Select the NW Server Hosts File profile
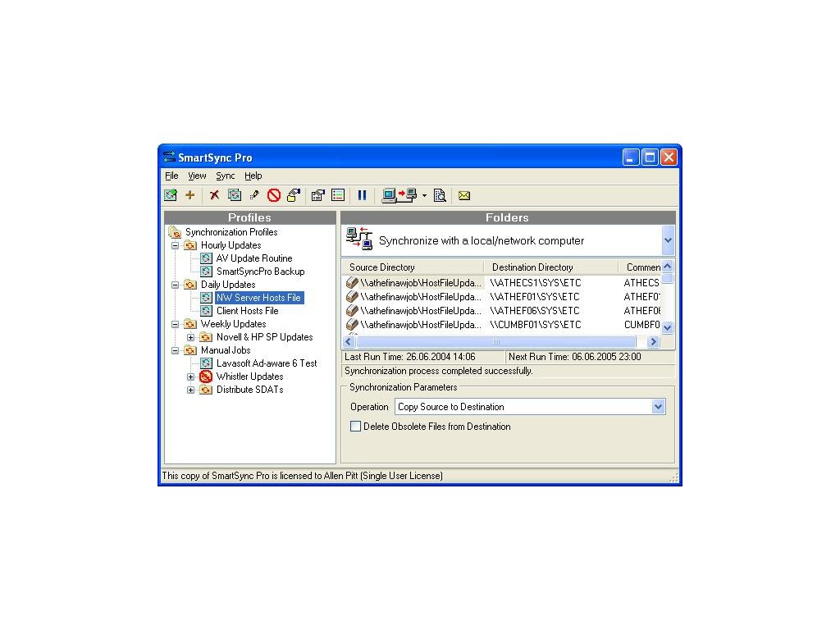The height and width of the screenshot is (630, 840). coord(258,298)
